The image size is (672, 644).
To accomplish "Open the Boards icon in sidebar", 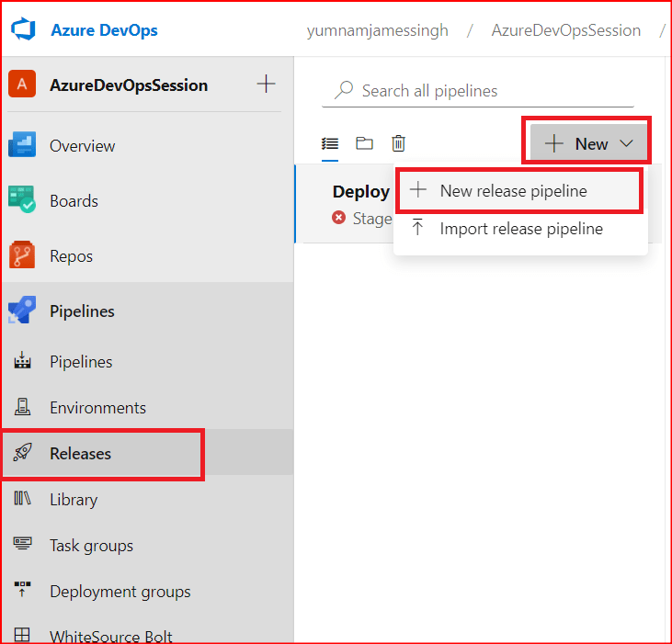I will 22,201.
